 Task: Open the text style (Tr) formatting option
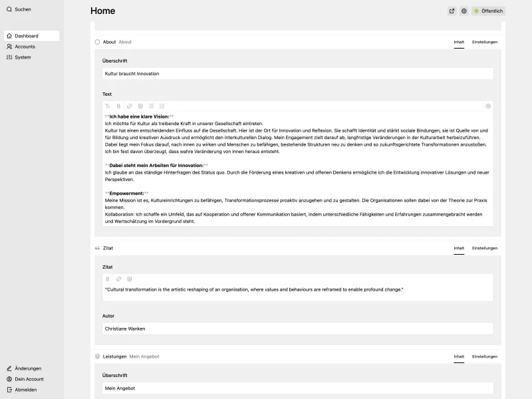click(108, 106)
